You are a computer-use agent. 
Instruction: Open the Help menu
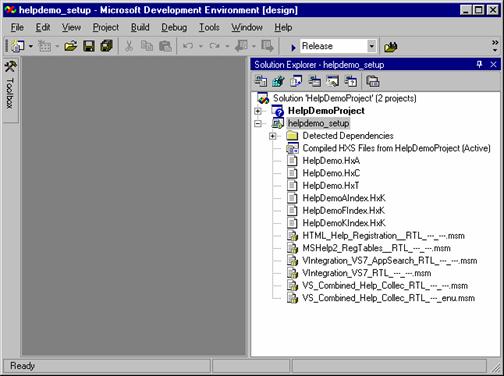(x=283, y=27)
